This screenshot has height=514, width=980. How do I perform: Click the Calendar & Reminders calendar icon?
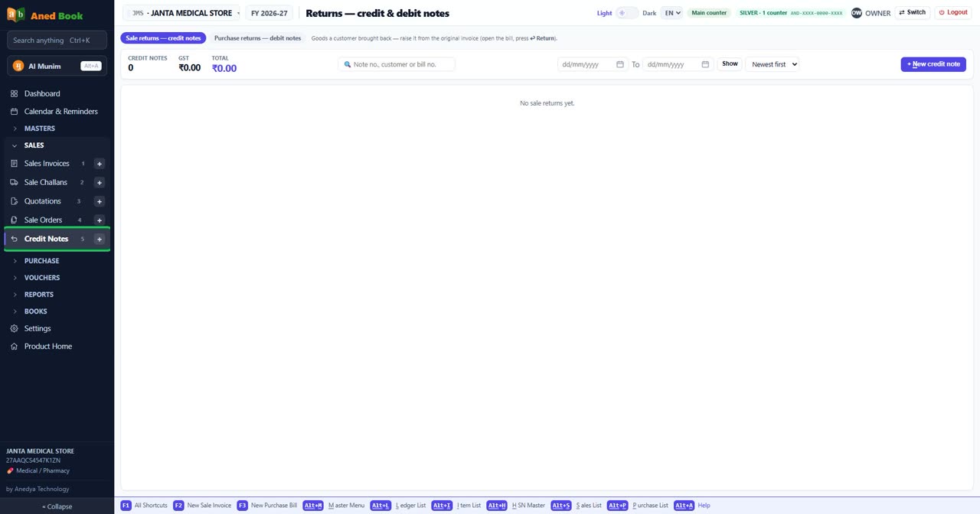[x=14, y=112]
